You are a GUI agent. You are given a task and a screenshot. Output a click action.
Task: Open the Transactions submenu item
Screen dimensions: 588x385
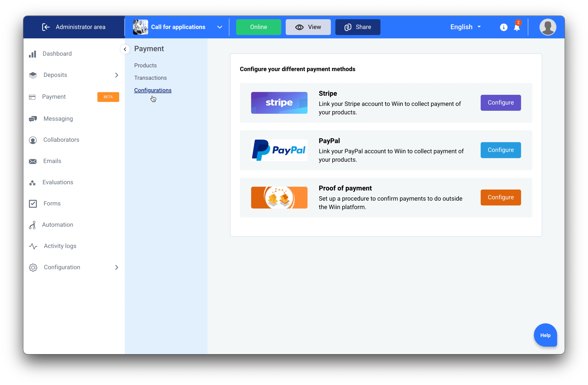[x=150, y=78]
